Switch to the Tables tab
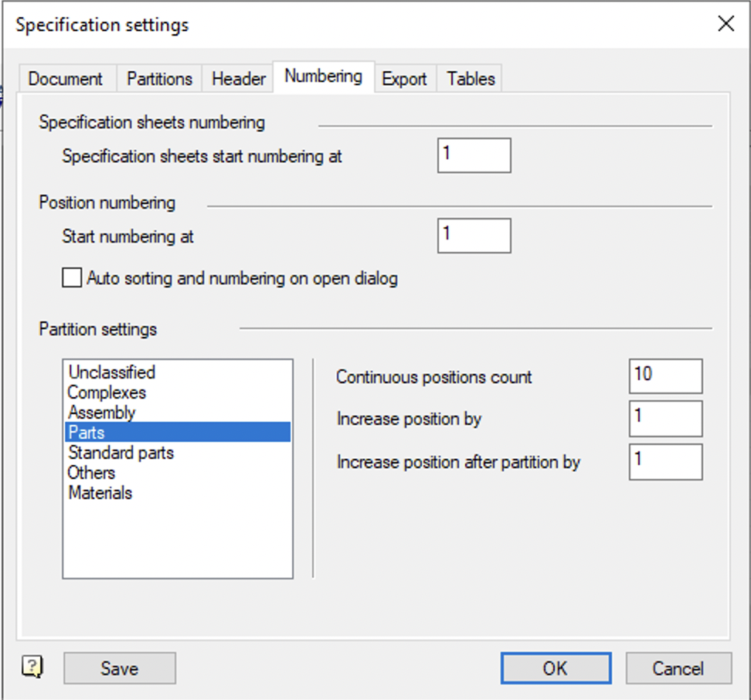751x700 pixels. 471,79
